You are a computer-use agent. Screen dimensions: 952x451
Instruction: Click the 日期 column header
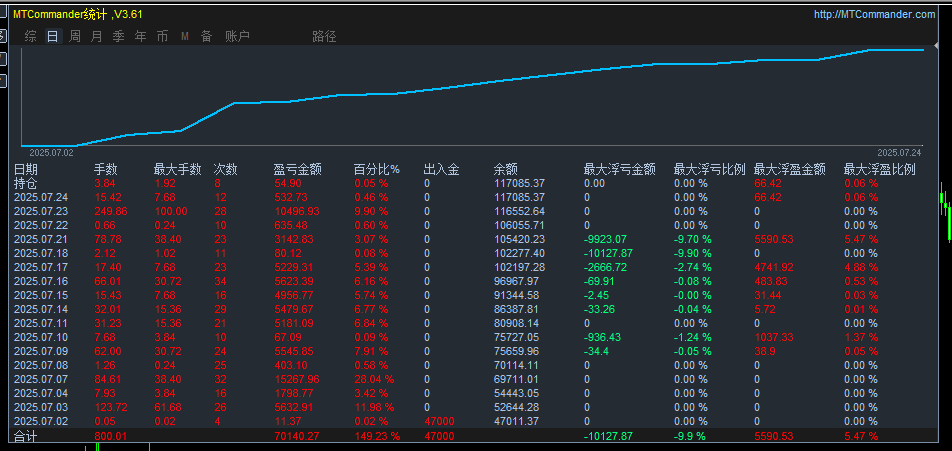[x=26, y=169]
